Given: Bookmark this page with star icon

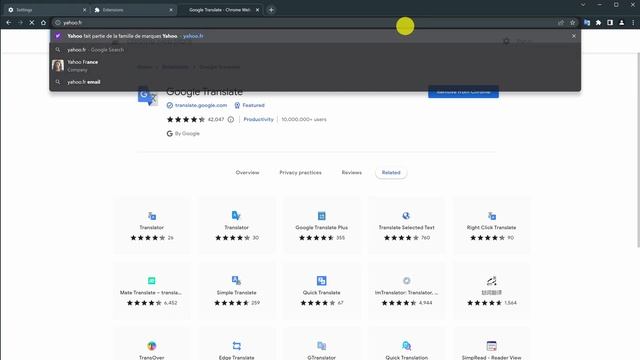Looking at the screenshot, I should coord(572,23).
